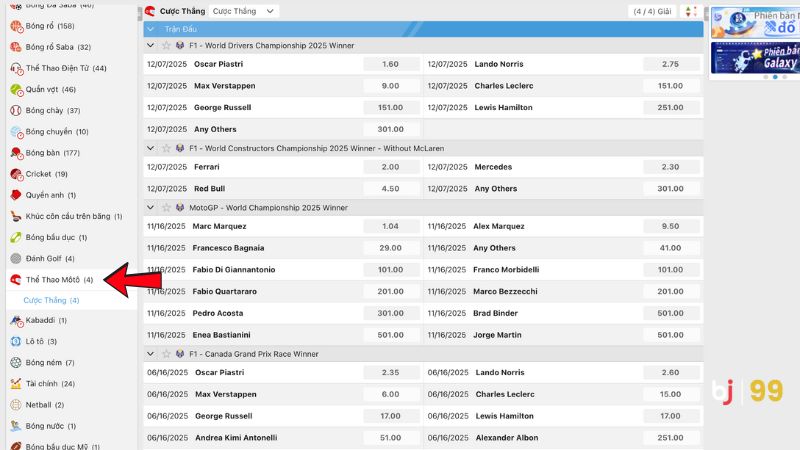Screen dimensions: 800x450
Task: Bet on Piastri Canada GP odds 2.35
Action: (x=391, y=373)
